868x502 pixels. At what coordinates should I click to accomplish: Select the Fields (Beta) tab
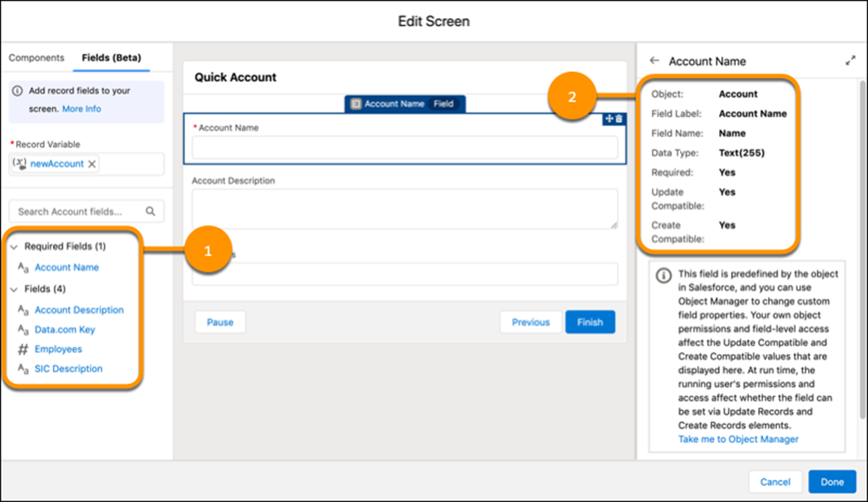coord(111,57)
